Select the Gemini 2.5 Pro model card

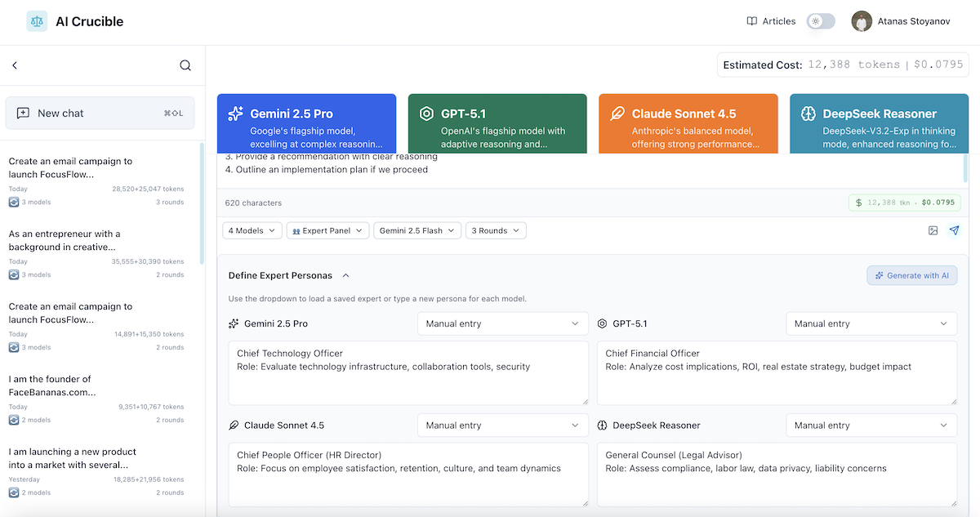tap(306, 123)
